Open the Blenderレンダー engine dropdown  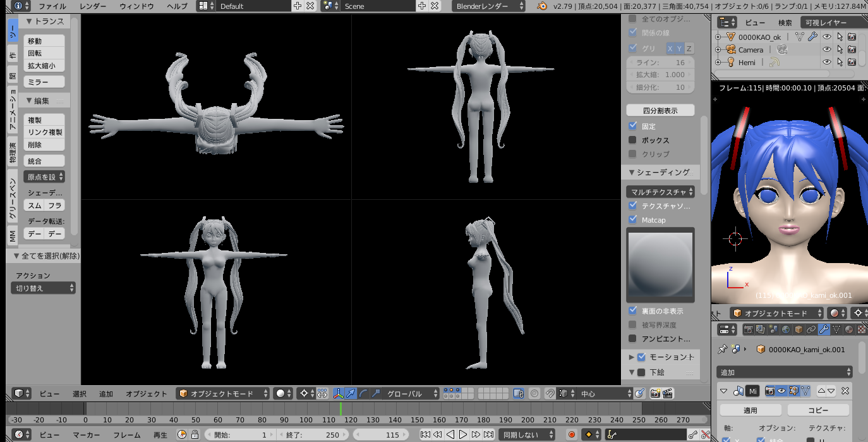(488, 6)
